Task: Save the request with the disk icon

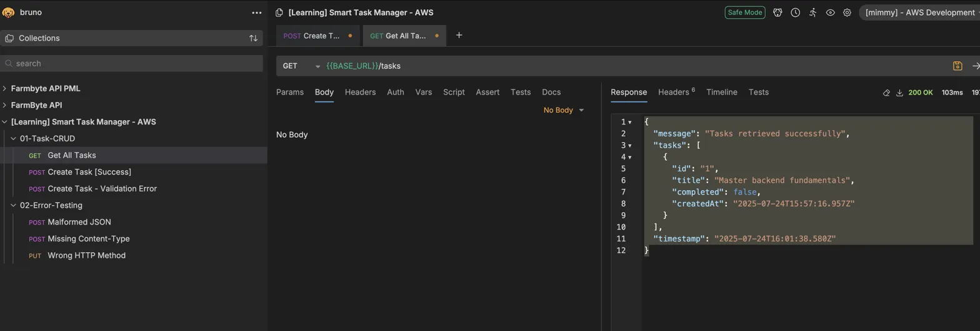Action: click(957, 66)
